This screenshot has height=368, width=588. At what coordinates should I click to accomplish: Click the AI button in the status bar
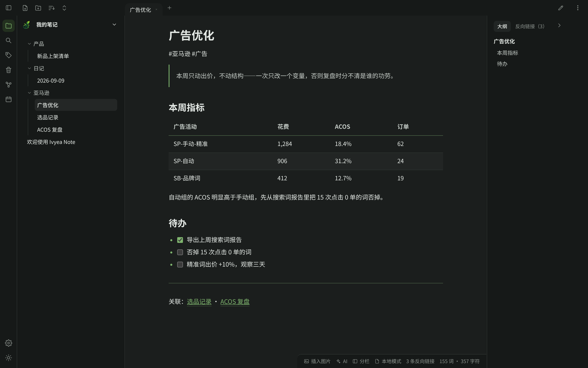pos(342,361)
